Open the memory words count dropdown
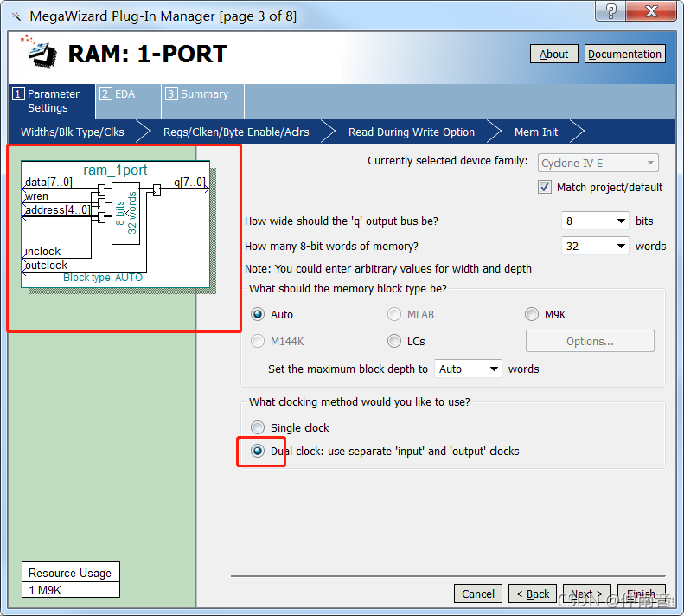 [x=595, y=247]
